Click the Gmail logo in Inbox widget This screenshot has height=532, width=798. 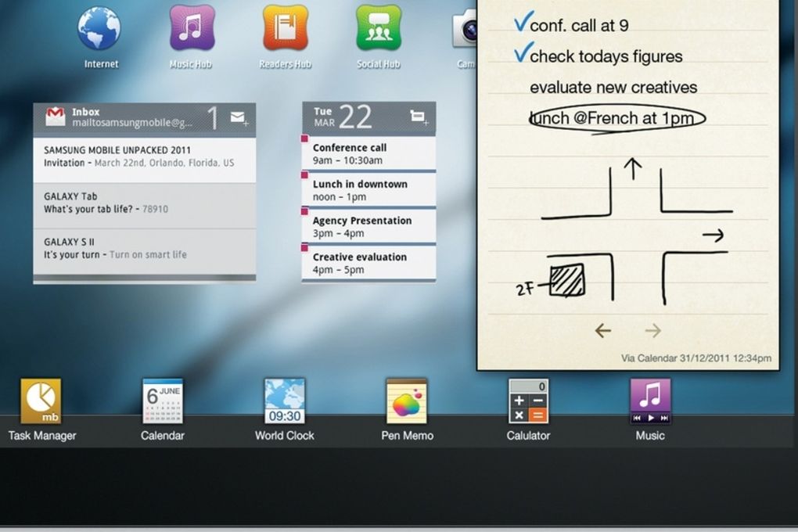pyautogui.click(x=55, y=117)
